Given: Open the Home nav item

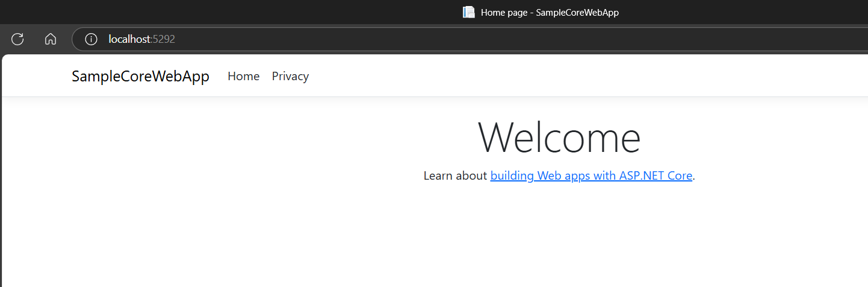Looking at the screenshot, I should click(x=243, y=77).
